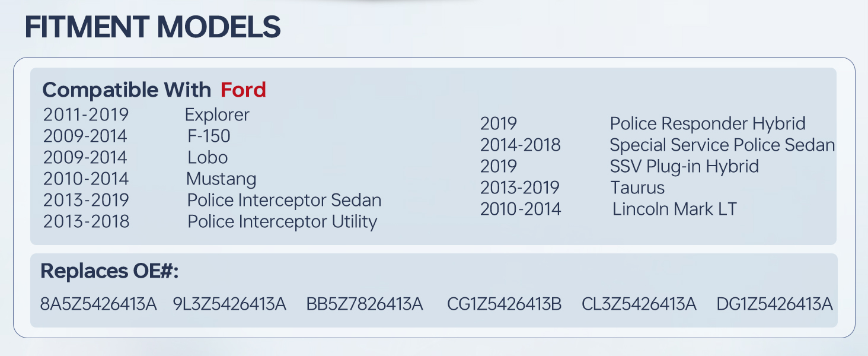The height and width of the screenshot is (356, 868).
Task: Click part number CG1Z5426413B
Action: [x=505, y=305]
